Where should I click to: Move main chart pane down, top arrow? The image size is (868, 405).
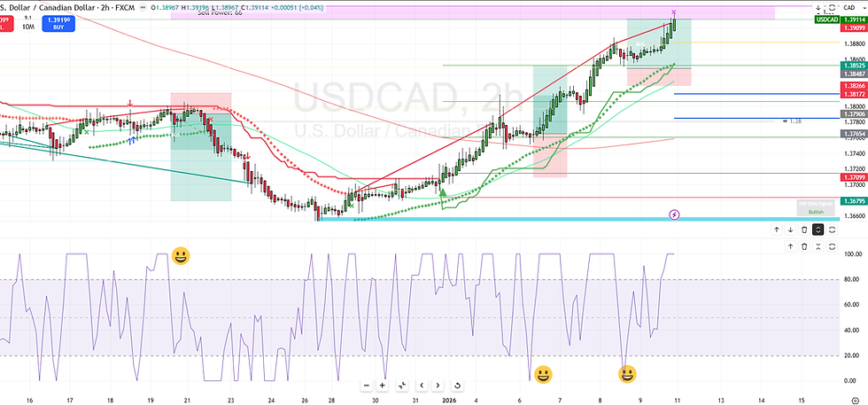pyautogui.click(x=818, y=7)
